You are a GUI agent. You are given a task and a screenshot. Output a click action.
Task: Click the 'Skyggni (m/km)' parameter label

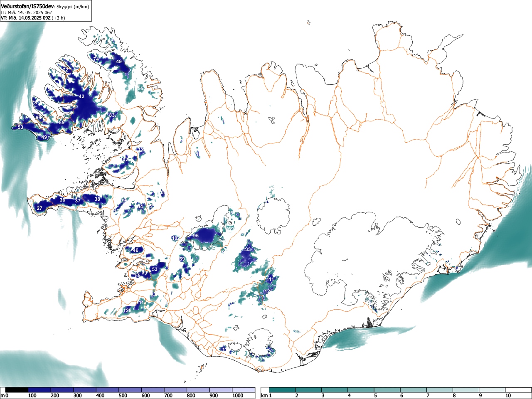[x=73, y=7]
